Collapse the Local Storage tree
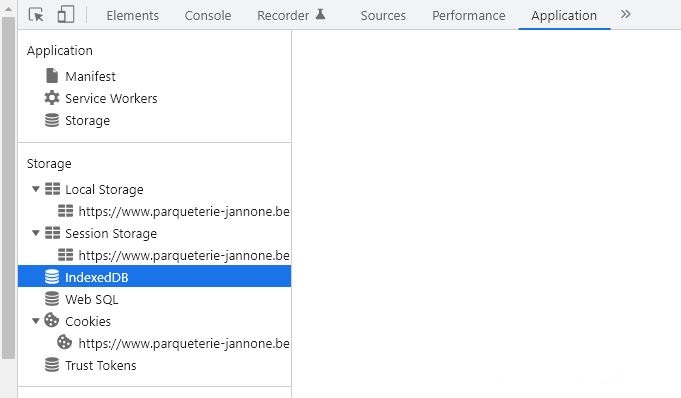This screenshot has height=398, width=681. tap(36, 189)
